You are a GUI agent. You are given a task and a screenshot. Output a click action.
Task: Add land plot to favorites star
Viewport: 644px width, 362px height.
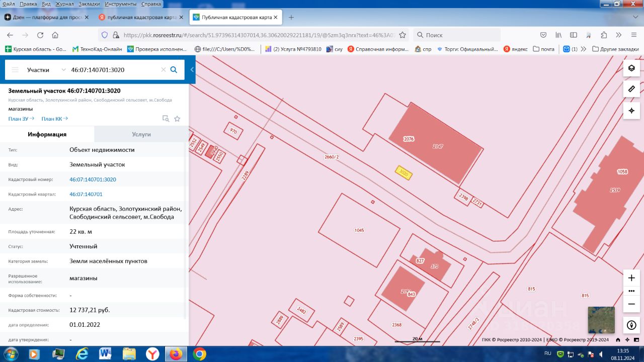[x=177, y=119]
